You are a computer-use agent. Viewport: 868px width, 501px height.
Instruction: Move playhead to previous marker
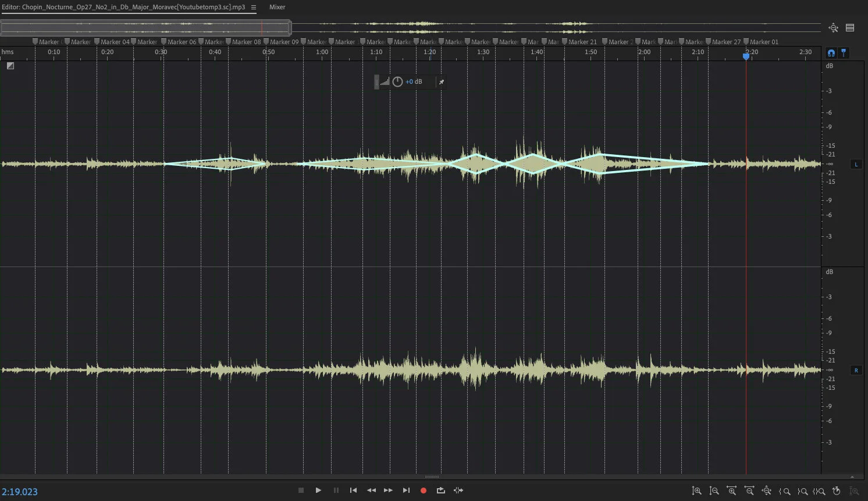[353, 491]
